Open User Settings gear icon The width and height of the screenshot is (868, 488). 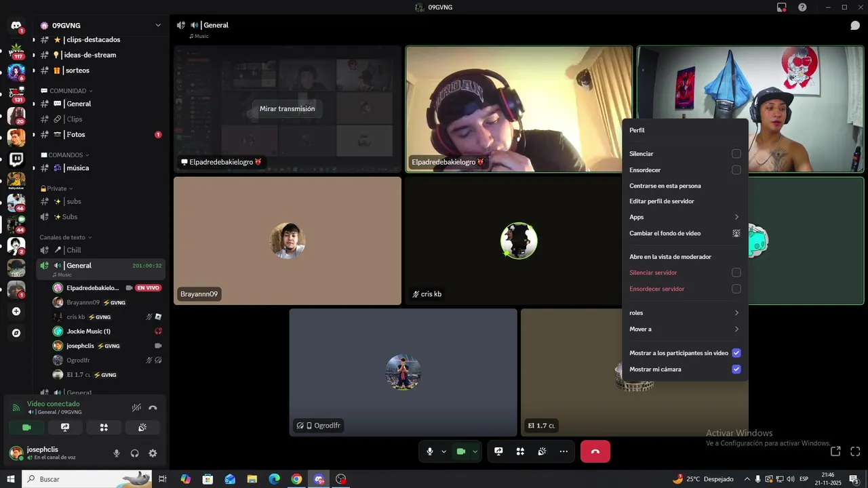153,453
